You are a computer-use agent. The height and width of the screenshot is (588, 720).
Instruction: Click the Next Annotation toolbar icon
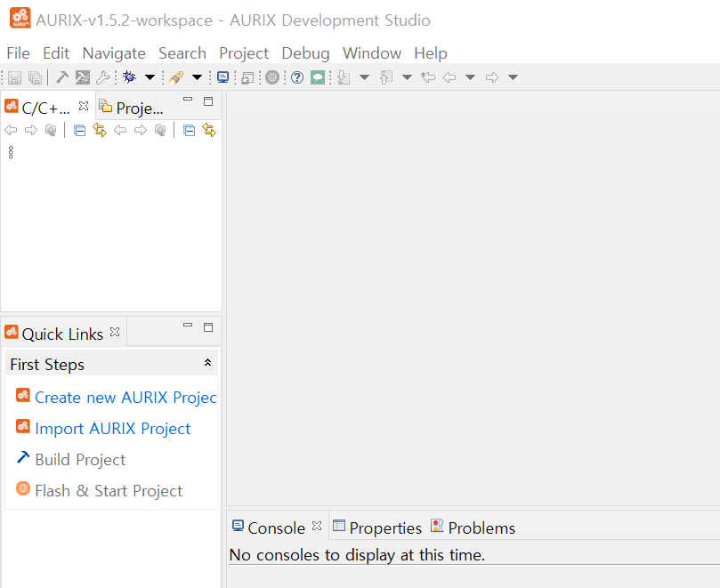[344, 77]
